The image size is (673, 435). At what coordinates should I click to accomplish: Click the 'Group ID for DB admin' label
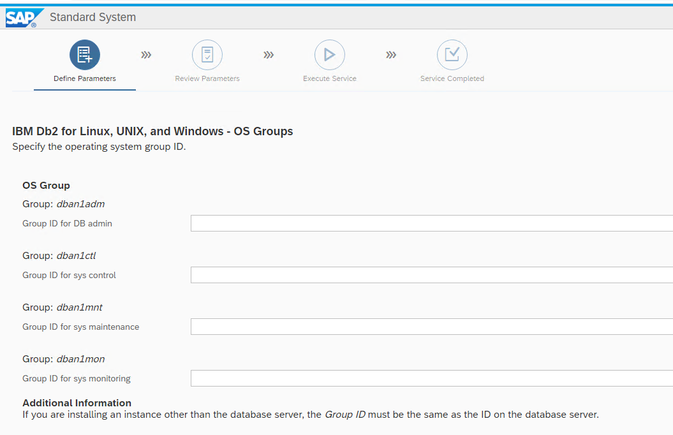(x=67, y=223)
